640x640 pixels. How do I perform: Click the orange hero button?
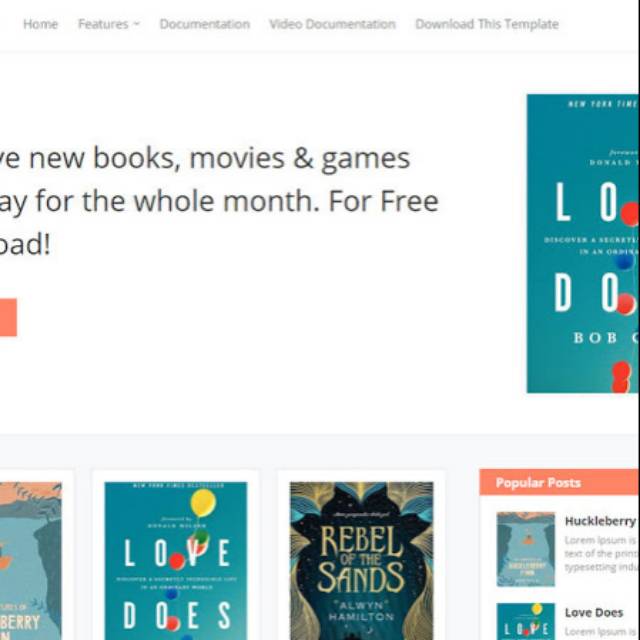(x=8, y=318)
